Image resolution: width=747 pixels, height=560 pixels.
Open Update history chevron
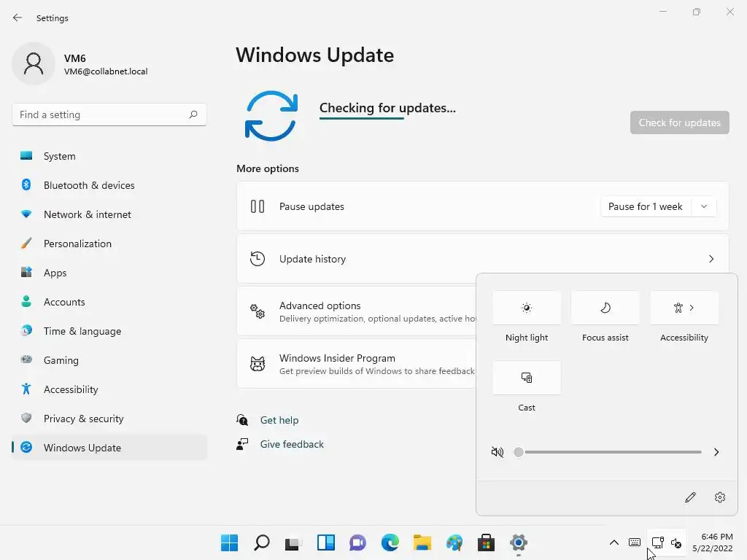(711, 259)
